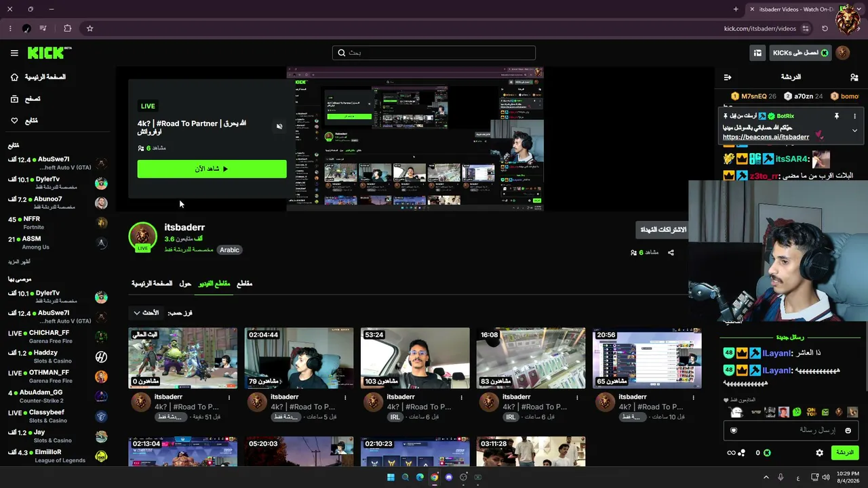Open the chat users list icon
This screenshot has width=868, height=488.
(854, 77)
